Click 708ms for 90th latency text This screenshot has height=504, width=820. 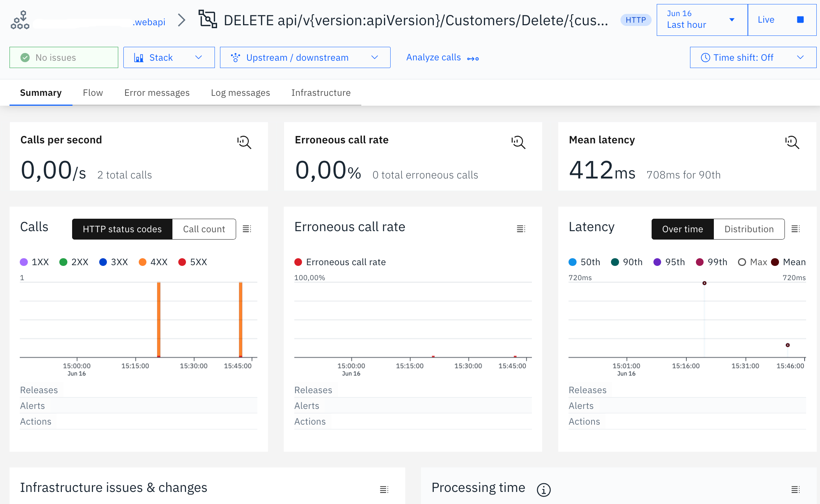683,175
